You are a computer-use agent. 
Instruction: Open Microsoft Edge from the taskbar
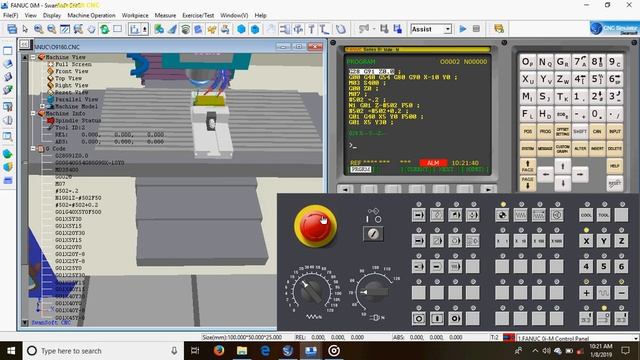coord(265,351)
